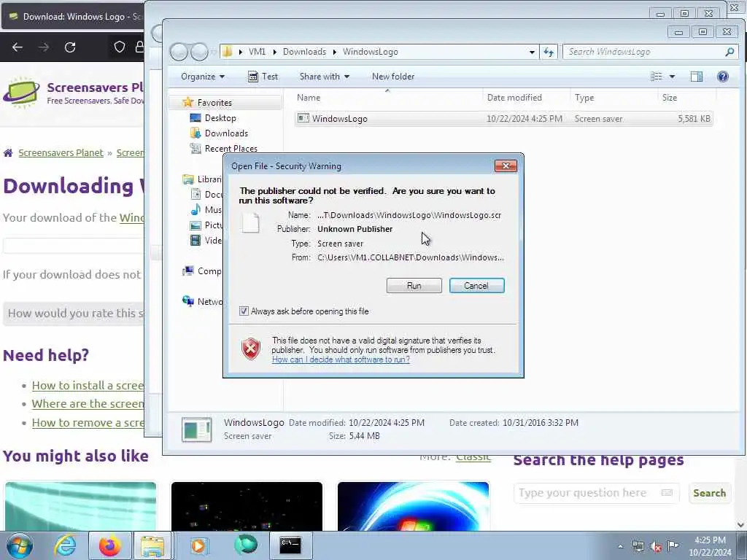Click the Test toolbar button

coord(263,77)
